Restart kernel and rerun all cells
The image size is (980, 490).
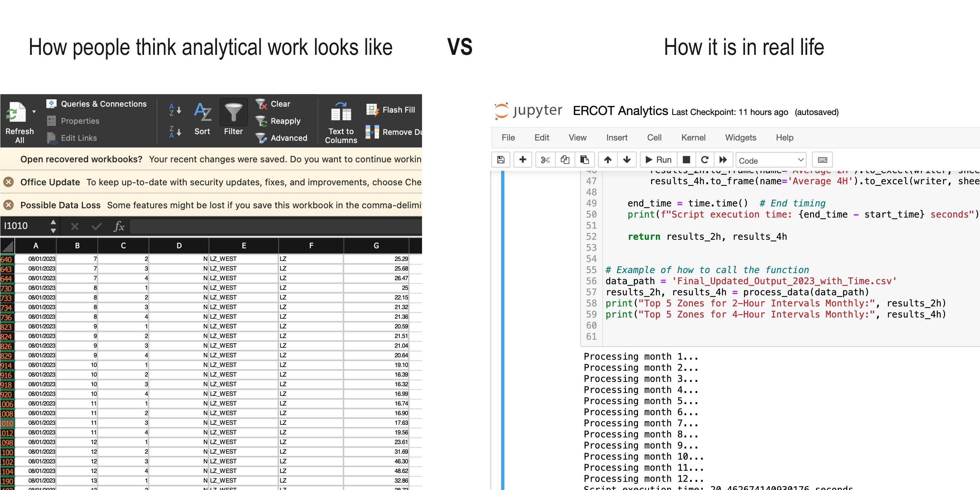(723, 160)
